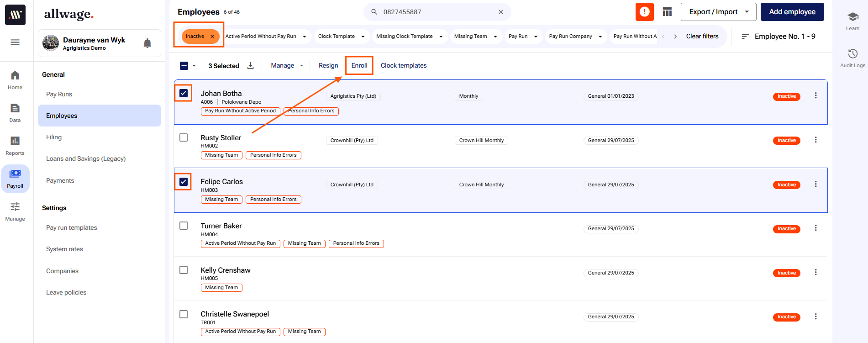Image resolution: width=868 pixels, height=343 pixels.
Task: Expand the Manage actions dropdown
Action: (287, 66)
